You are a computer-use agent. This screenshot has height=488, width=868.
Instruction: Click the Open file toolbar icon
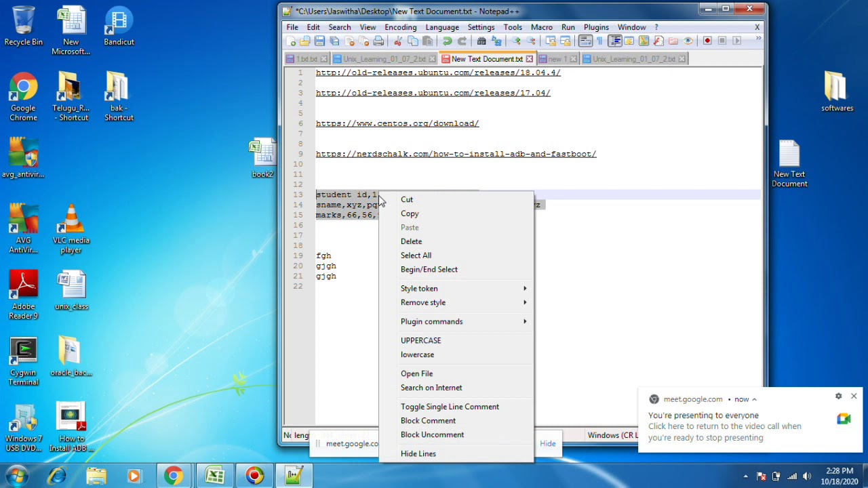coord(304,41)
